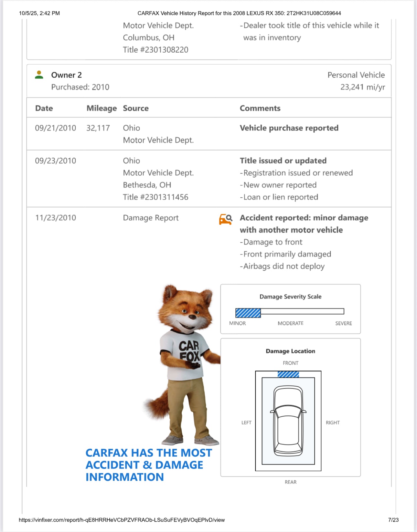The image size is (417, 532).
Task: Click the MODERATE label on severity scale
Action: (290, 323)
